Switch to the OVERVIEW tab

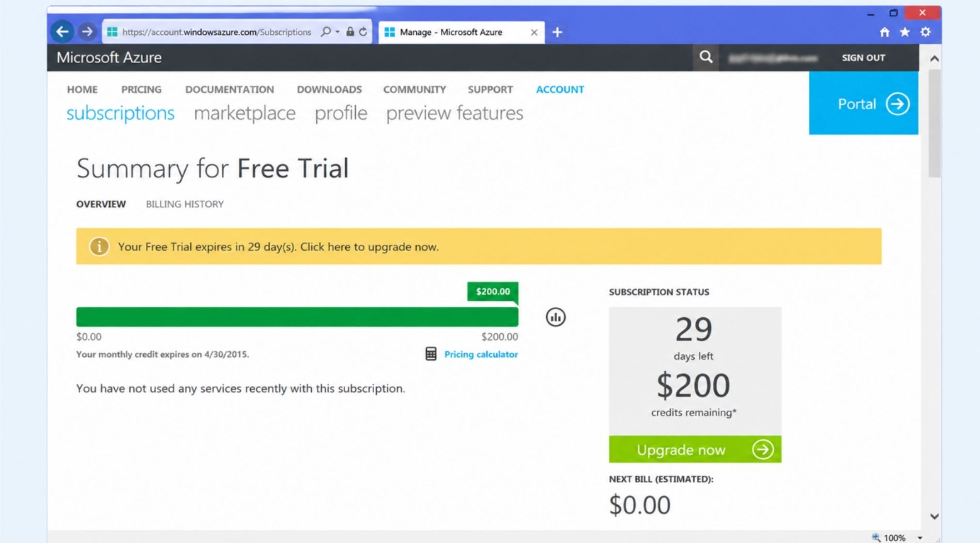(x=101, y=204)
